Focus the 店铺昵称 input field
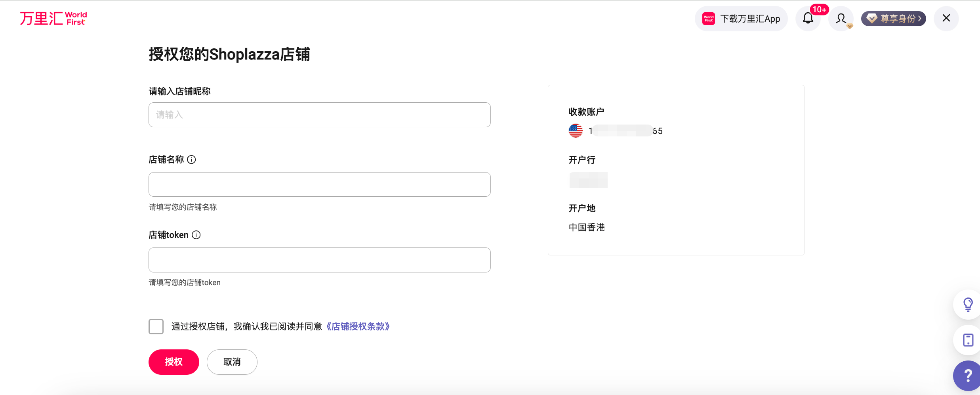Screen dimensions: 980x395 [319, 115]
